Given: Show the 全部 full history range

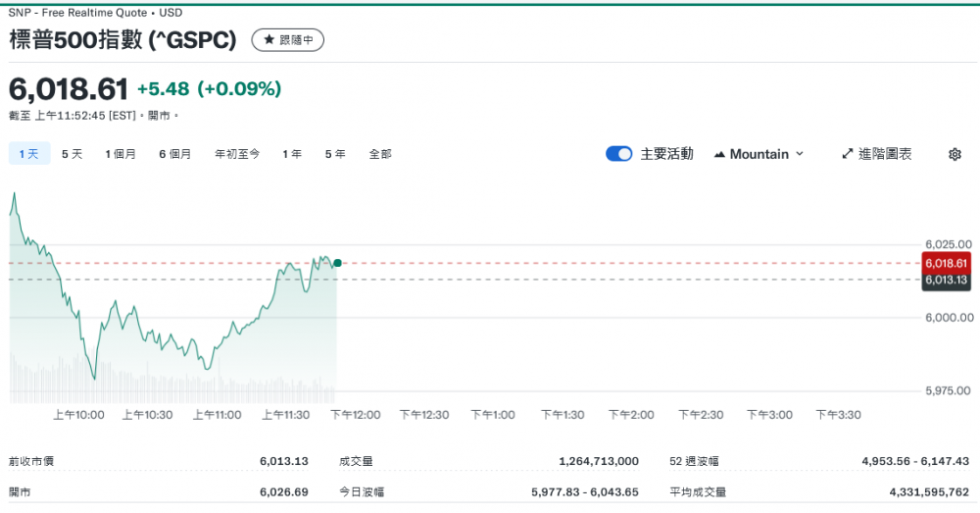Looking at the screenshot, I should (x=380, y=154).
